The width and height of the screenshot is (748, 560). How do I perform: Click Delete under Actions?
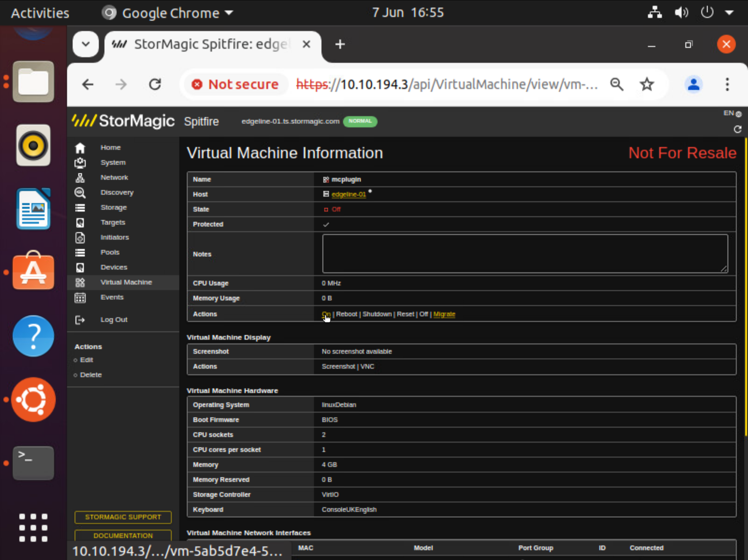click(91, 375)
